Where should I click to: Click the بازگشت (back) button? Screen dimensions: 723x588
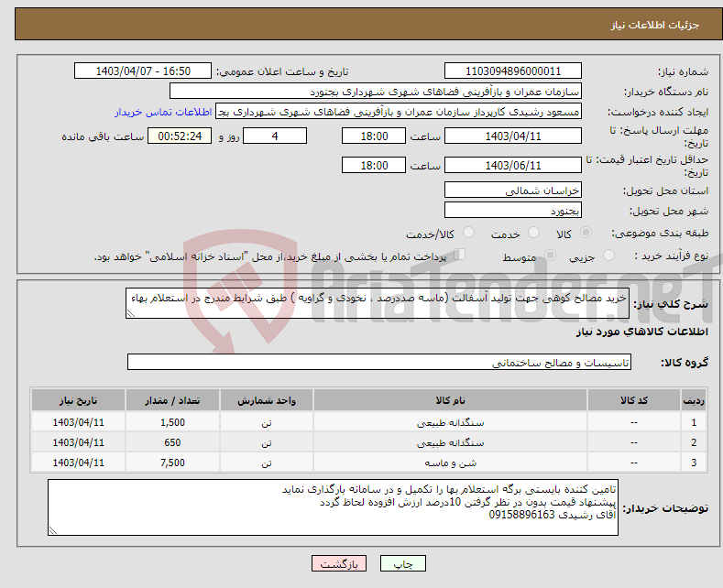click(339, 563)
